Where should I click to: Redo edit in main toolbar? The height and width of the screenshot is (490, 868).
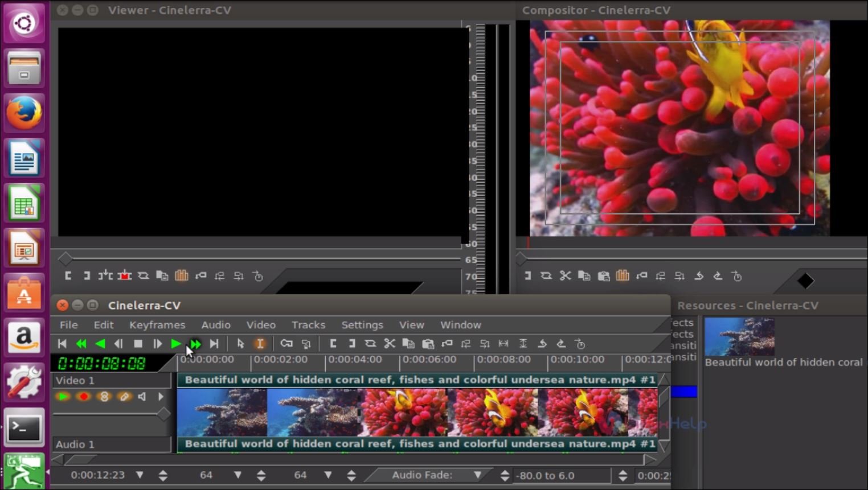[561, 344]
